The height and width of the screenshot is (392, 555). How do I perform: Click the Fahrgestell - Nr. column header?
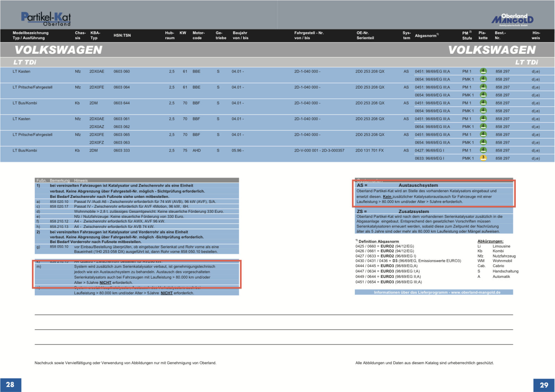309,35
